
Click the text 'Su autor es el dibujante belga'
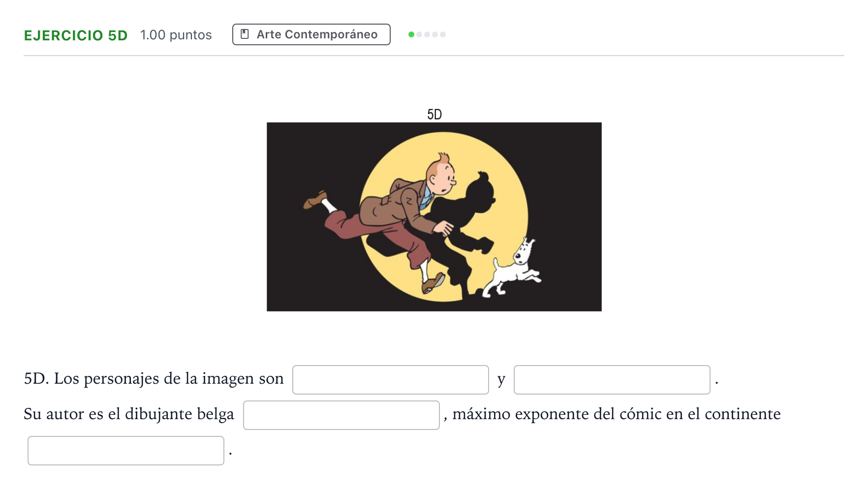click(129, 414)
